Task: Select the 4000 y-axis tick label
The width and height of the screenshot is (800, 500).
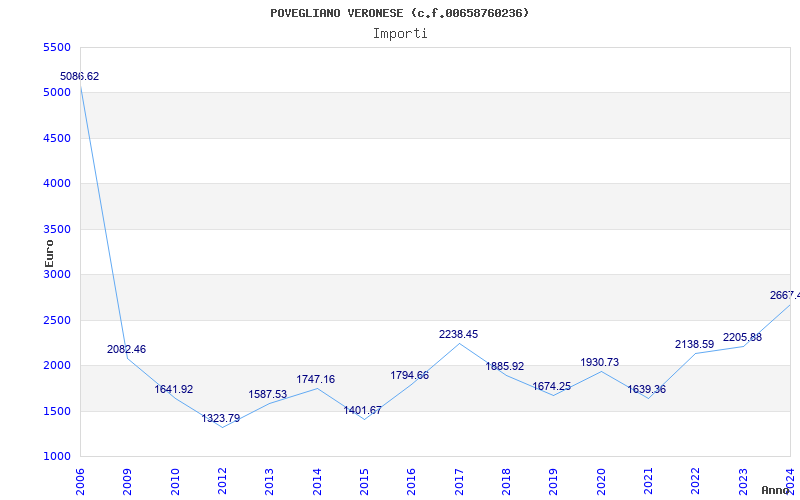Action: point(57,184)
